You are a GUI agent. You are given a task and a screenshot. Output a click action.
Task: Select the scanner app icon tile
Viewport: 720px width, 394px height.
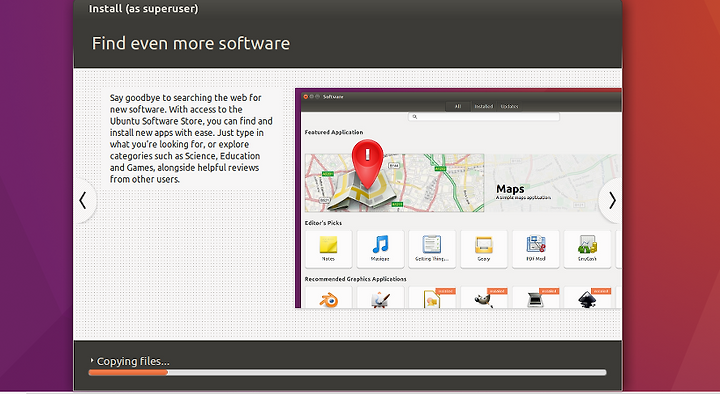(535, 298)
